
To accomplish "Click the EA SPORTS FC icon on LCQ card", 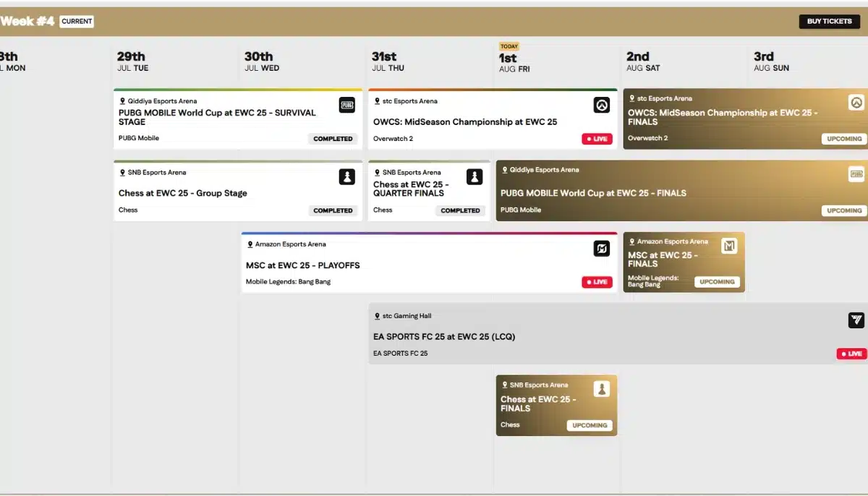I will pyautogui.click(x=856, y=320).
